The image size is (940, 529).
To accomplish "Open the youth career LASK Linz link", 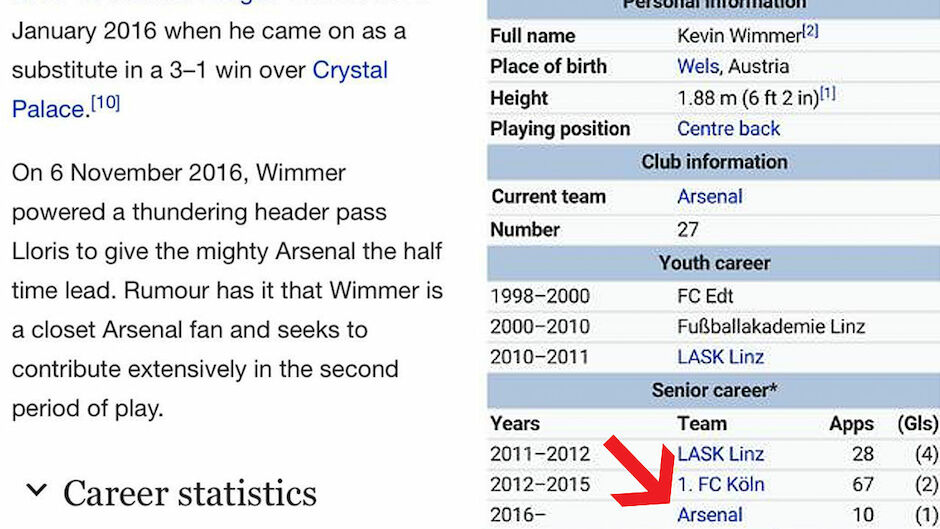I will (x=721, y=357).
